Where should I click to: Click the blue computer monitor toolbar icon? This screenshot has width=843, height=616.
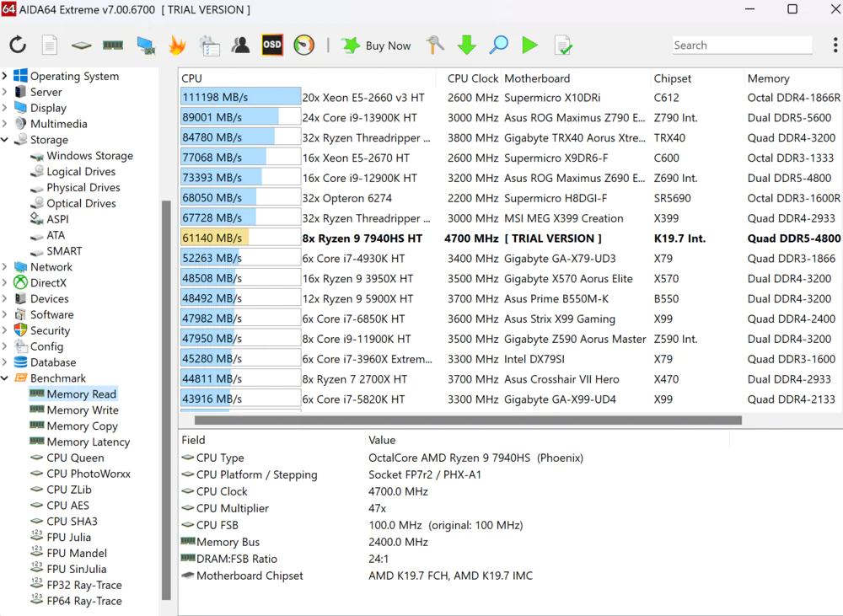(x=146, y=46)
